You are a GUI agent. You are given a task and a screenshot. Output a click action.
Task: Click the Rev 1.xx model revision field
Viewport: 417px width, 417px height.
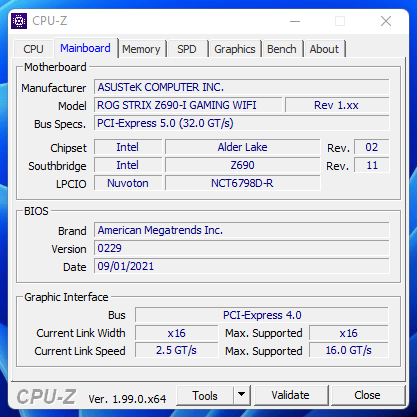pyautogui.click(x=337, y=105)
